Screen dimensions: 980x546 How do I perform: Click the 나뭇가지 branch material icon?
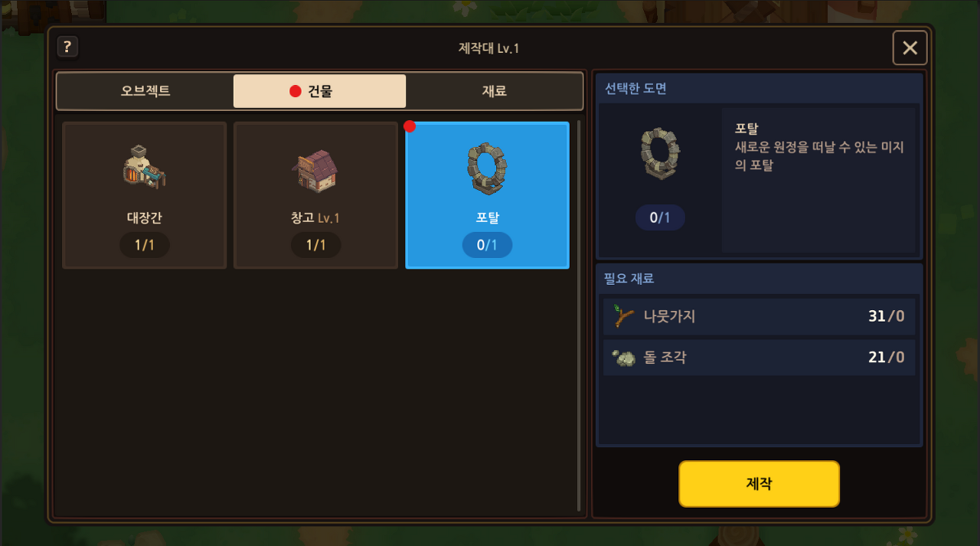tap(624, 316)
